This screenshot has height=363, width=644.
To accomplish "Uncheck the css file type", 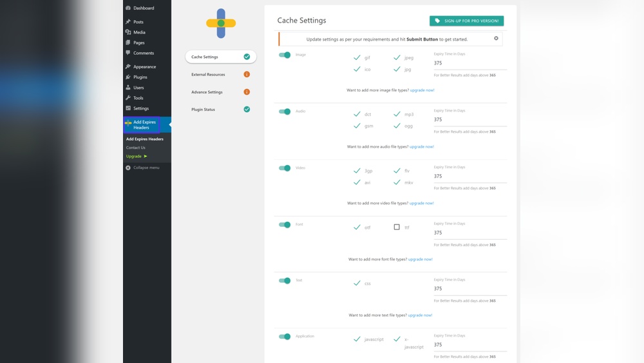I will tap(357, 283).
